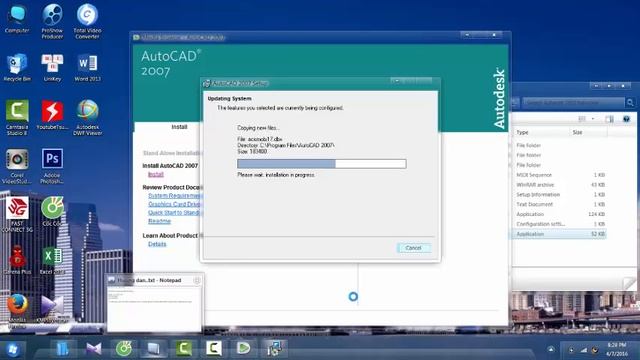Open the view options dropdown arrow in Explorer
The image size is (640, 360).
click(593, 119)
